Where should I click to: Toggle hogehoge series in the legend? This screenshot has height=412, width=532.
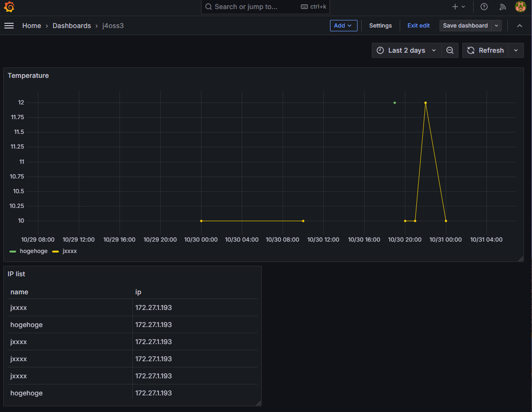[x=33, y=251]
